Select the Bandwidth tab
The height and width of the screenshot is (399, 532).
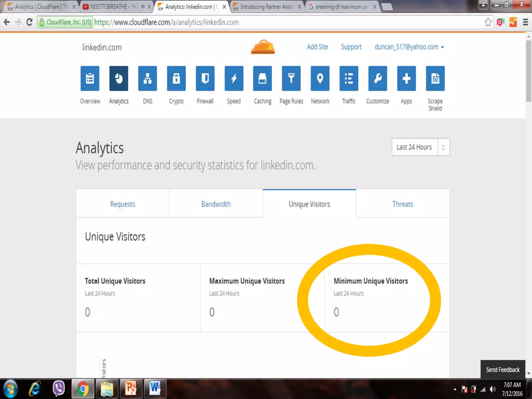click(x=216, y=204)
